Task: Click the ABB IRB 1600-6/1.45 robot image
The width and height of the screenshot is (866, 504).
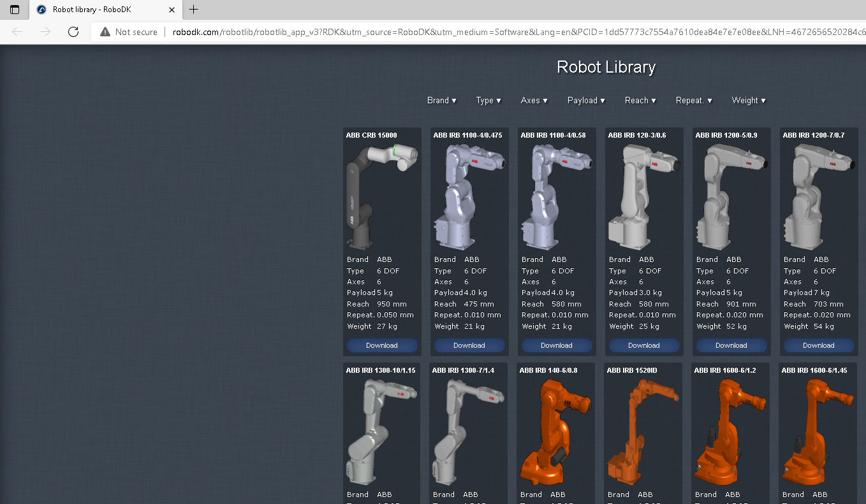Action: pyautogui.click(x=818, y=431)
